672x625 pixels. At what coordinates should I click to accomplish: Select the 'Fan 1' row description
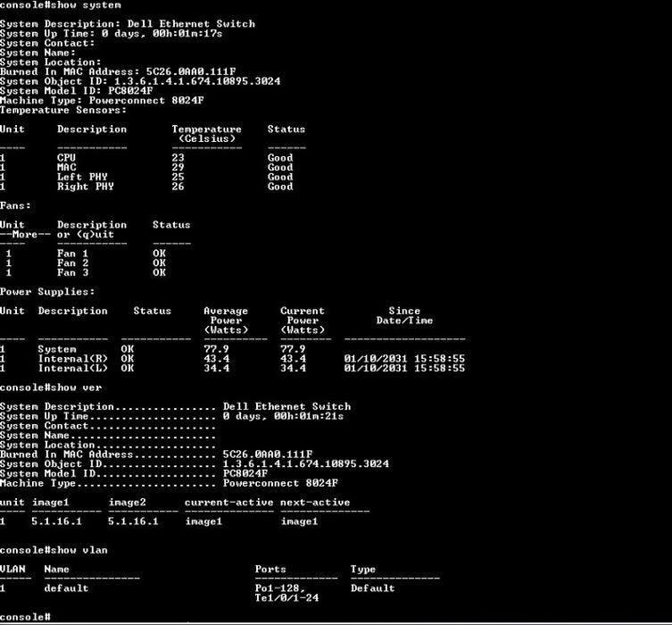click(x=73, y=254)
